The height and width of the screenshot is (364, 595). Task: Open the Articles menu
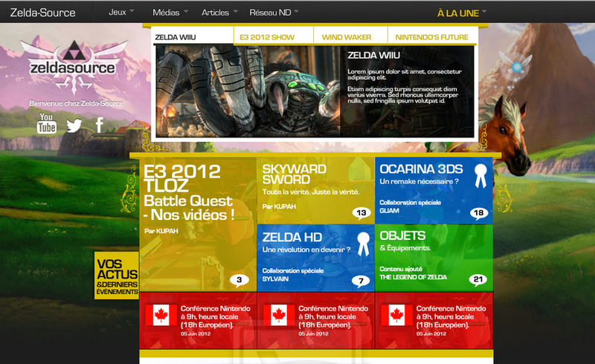point(220,13)
